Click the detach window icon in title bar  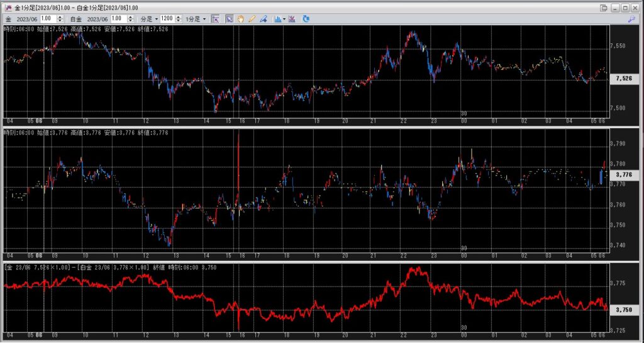point(604,8)
